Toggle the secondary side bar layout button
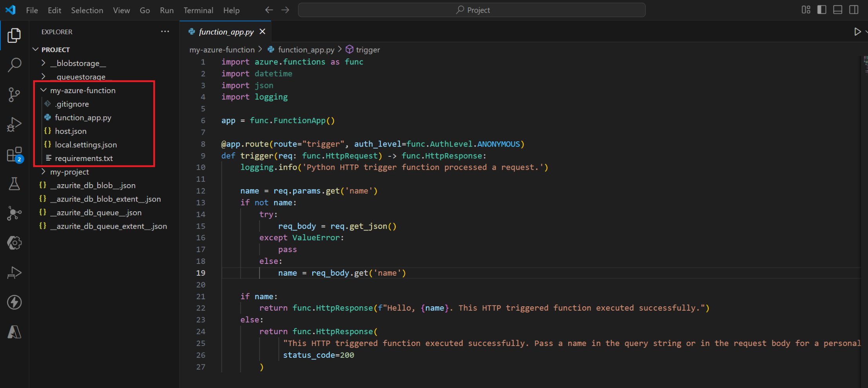 click(x=854, y=10)
